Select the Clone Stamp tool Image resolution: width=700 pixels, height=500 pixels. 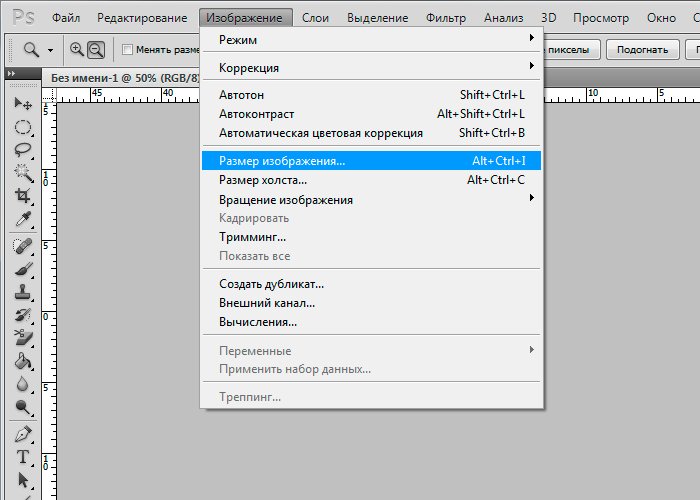pos(23,293)
